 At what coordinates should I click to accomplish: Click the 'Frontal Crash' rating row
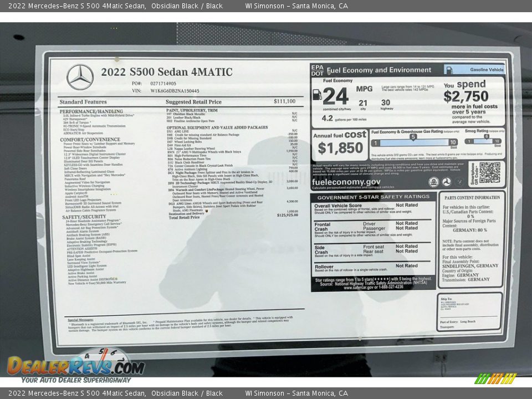[x=372, y=229]
